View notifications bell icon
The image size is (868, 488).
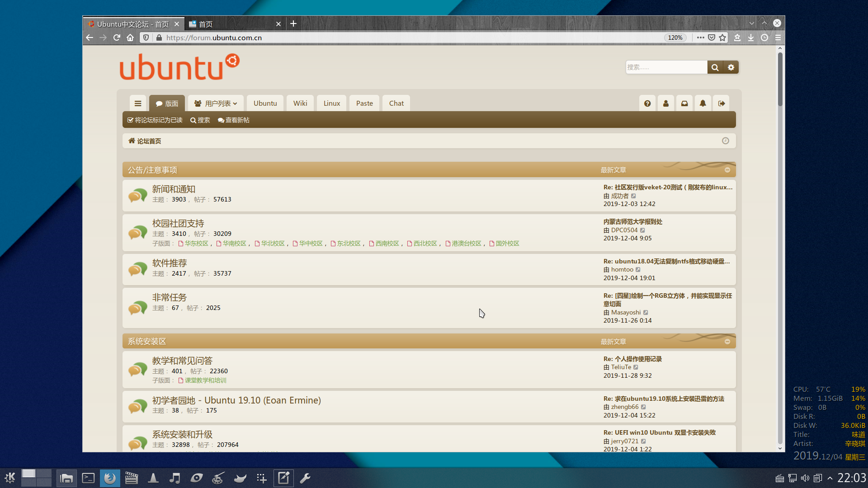pyautogui.click(x=703, y=103)
